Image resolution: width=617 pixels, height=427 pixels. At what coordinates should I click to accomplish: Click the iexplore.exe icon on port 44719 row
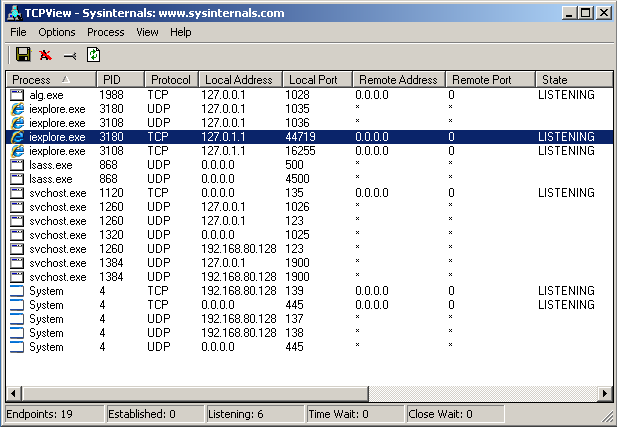pyautogui.click(x=17, y=137)
